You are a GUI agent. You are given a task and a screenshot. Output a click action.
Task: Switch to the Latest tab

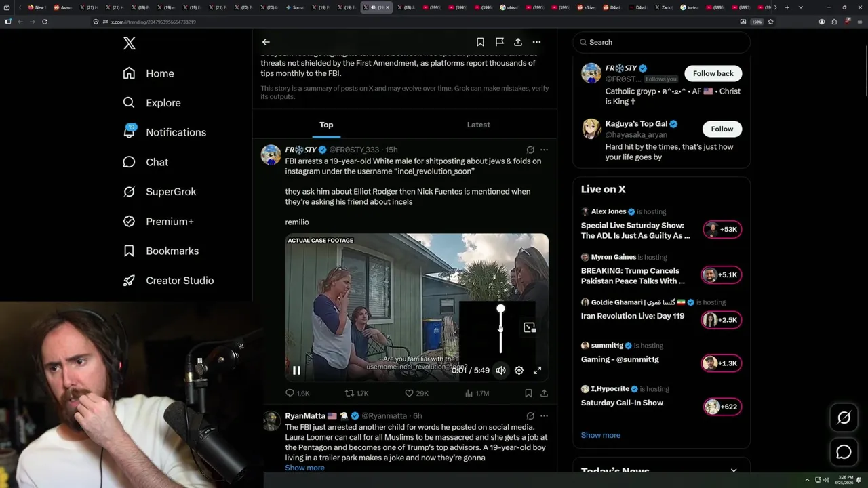(x=478, y=125)
